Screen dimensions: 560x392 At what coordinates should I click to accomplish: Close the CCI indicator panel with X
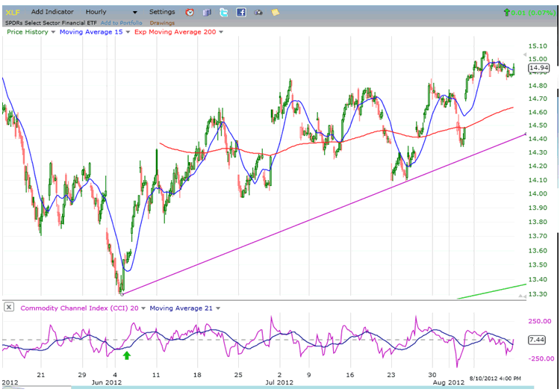pos(8,308)
